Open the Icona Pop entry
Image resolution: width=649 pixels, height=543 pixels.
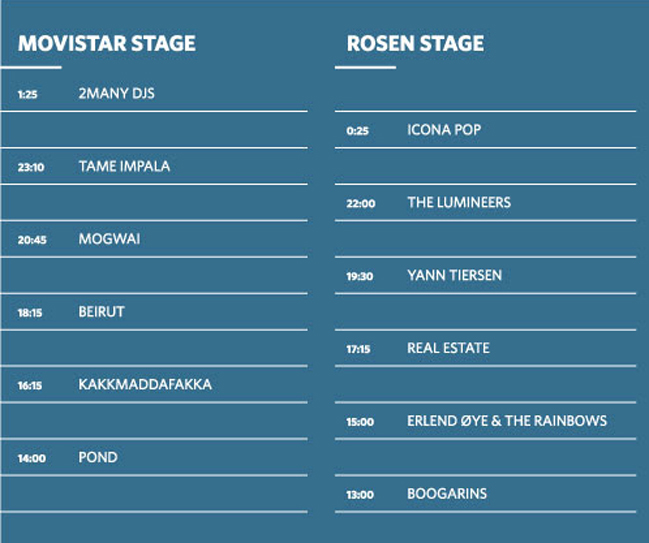point(444,130)
